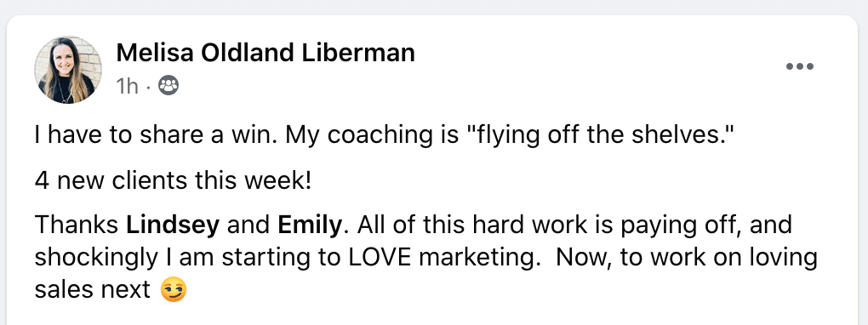Click the word "Thanks" before Lindsey

[77, 226]
